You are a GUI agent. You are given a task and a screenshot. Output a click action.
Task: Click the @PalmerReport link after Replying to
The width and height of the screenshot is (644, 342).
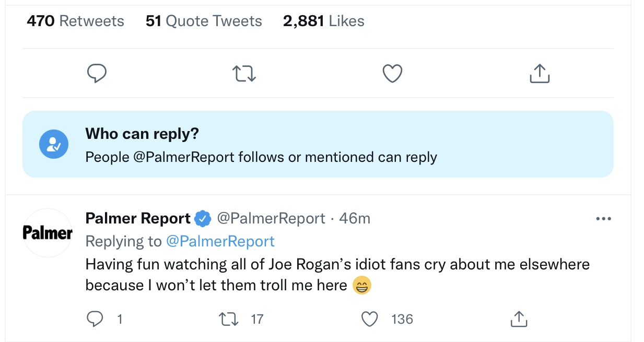[x=220, y=241]
